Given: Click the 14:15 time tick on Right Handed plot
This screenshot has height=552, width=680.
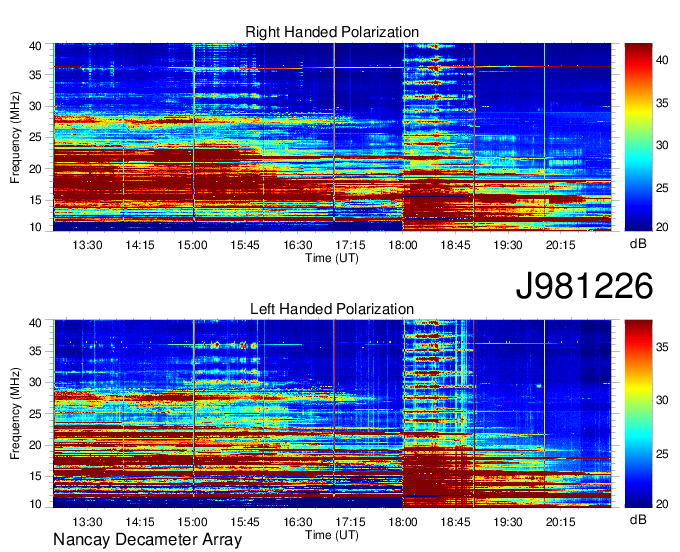Looking at the screenshot, I should [140, 245].
